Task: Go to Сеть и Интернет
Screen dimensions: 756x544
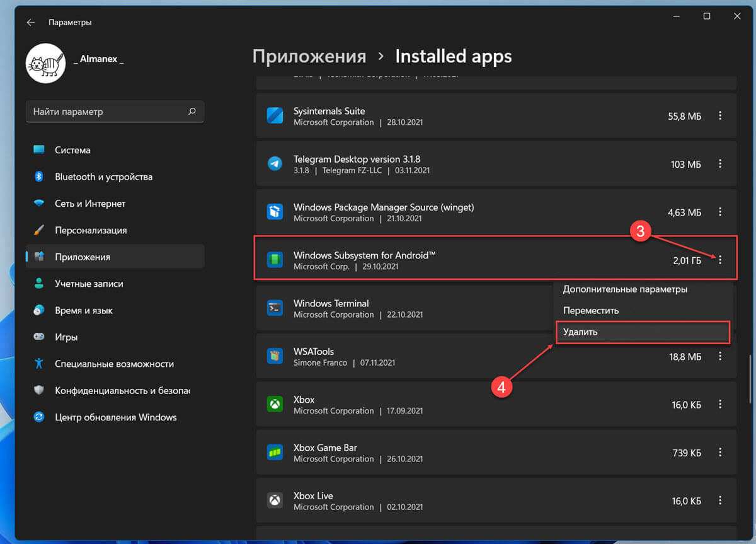Action: click(115, 204)
